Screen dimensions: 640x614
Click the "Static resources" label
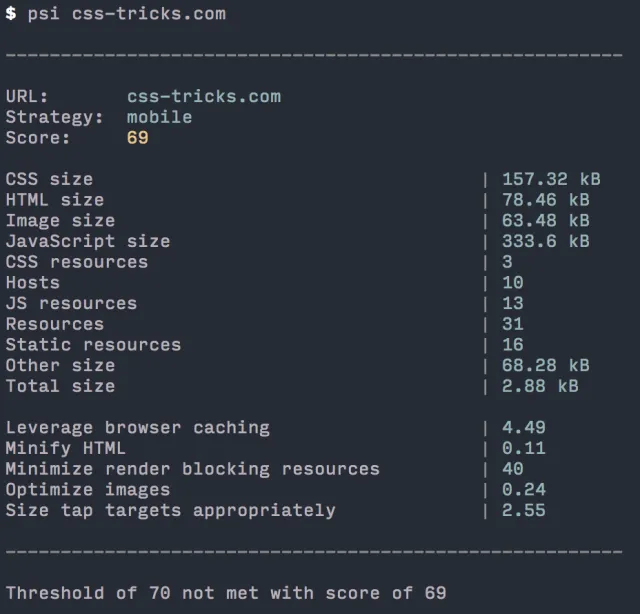click(94, 345)
